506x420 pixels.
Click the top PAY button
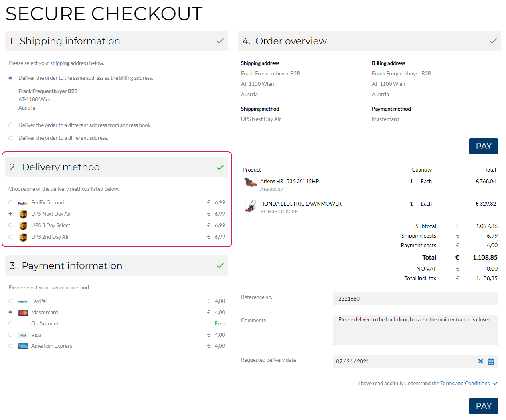[x=484, y=146]
